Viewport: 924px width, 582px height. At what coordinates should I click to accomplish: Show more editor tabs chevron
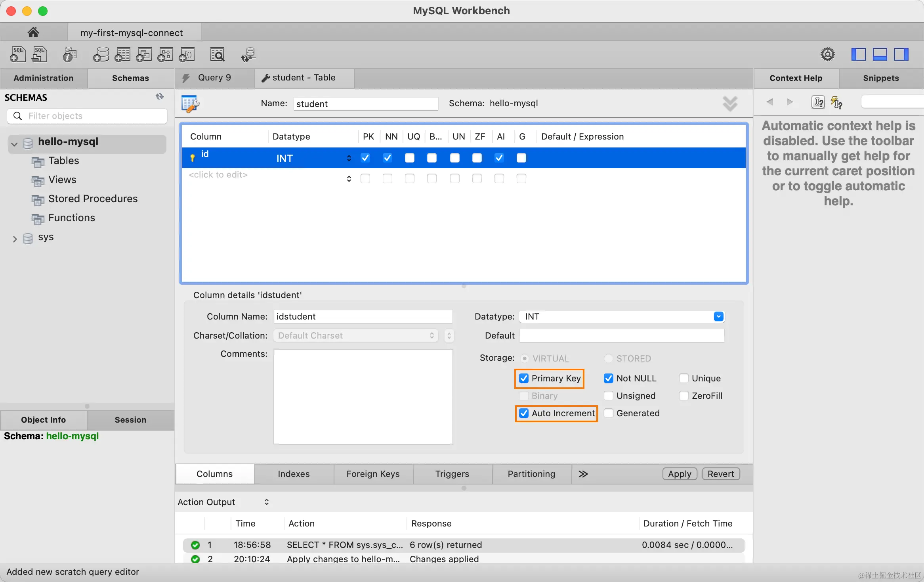583,474
